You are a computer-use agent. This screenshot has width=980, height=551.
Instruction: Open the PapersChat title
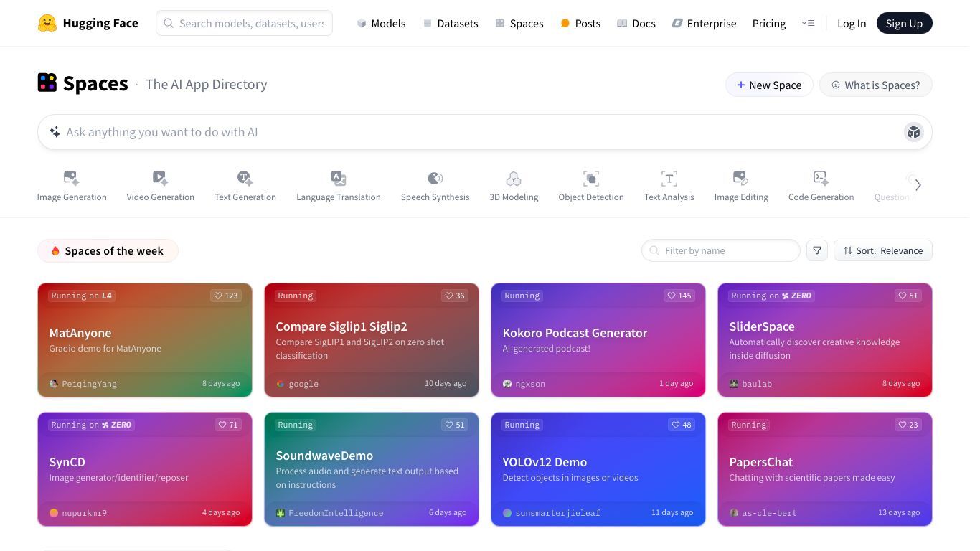point(761,462)
